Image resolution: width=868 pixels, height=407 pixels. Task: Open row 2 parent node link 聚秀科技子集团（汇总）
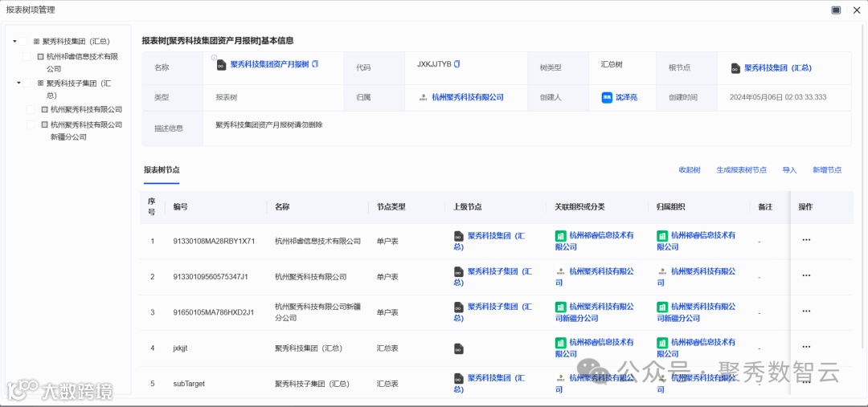point(493,276)
